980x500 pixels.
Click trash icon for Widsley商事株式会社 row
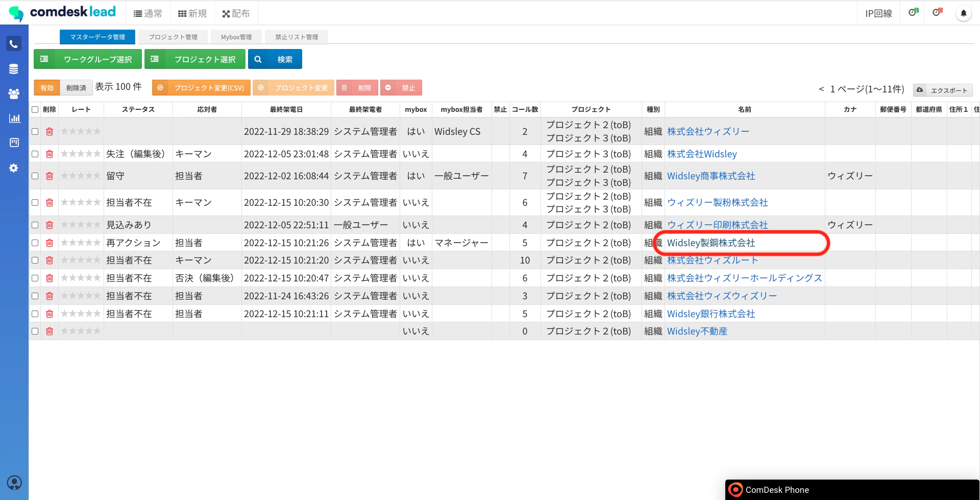(50, 176)
